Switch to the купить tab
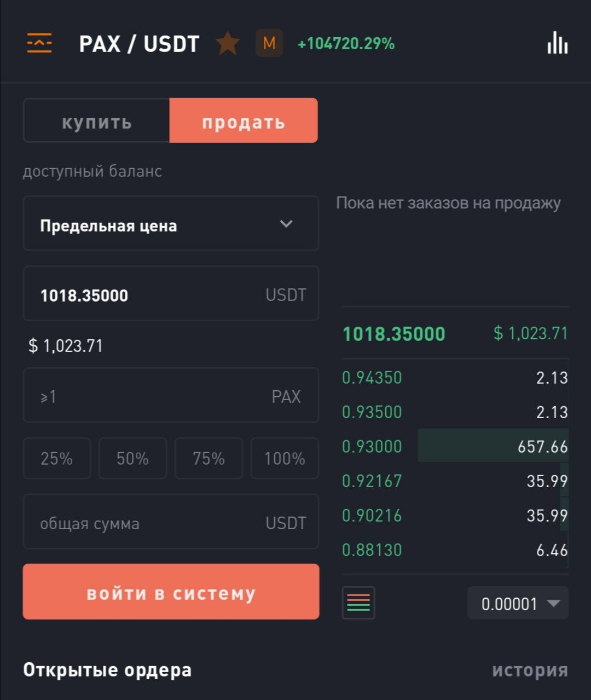This screenshot has width=591, height=700. pyautogui.click(x=97, y=121)
